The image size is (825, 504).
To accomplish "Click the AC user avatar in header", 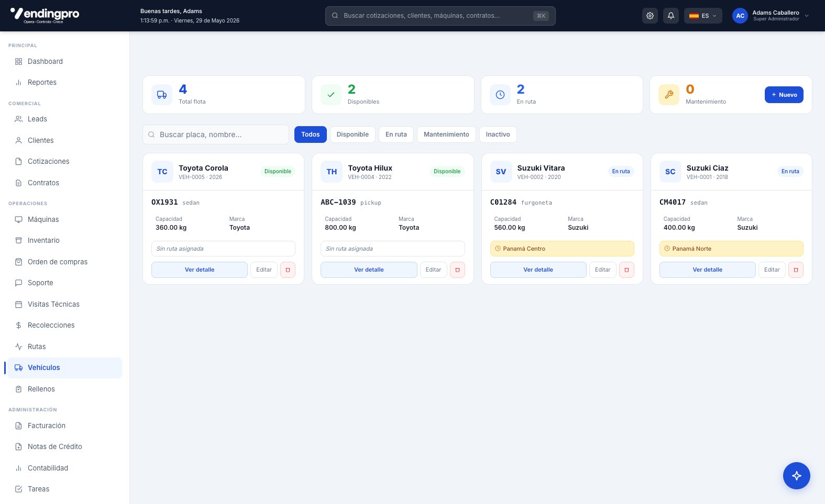I will pos(740,16).
